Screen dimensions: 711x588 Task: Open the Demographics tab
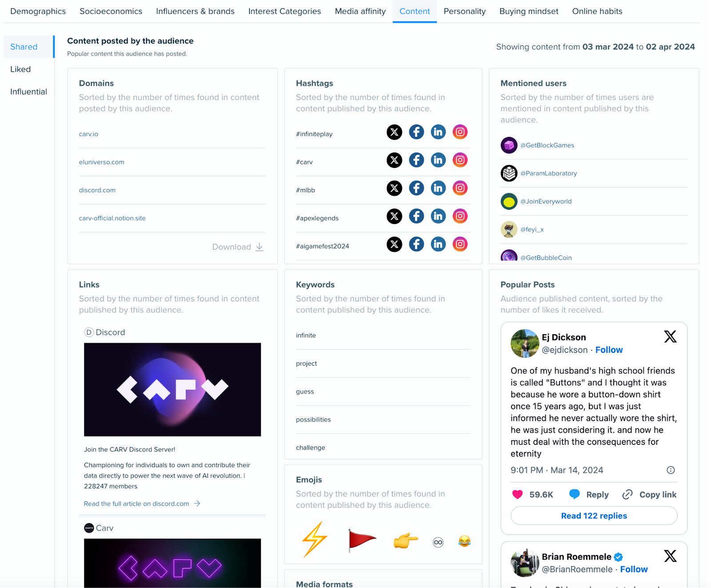38,11
